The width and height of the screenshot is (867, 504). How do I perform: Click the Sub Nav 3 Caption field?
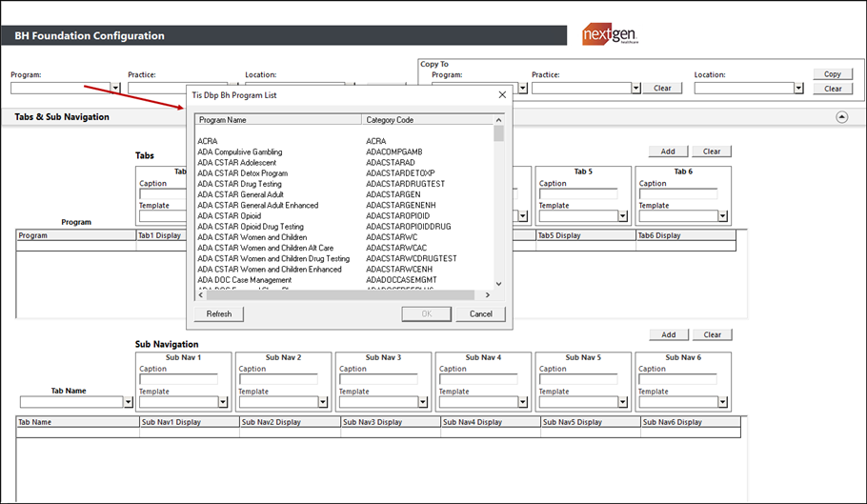378,379
